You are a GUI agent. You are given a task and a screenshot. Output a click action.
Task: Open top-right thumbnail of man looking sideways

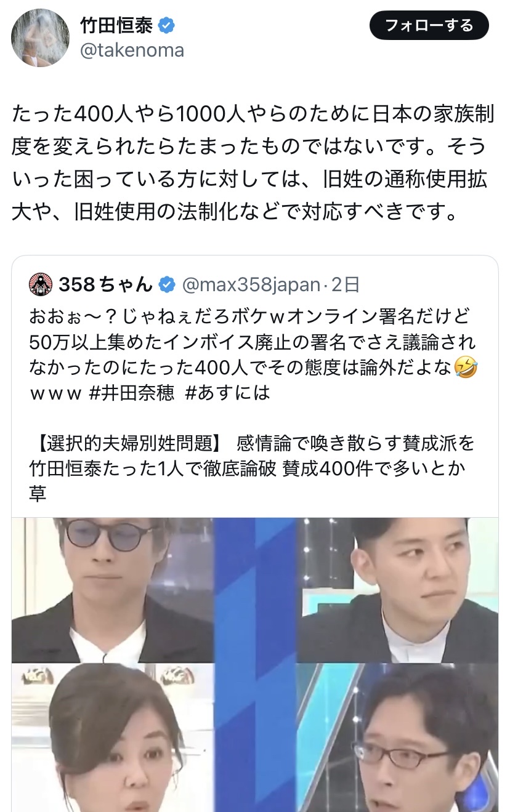(397, 590)
